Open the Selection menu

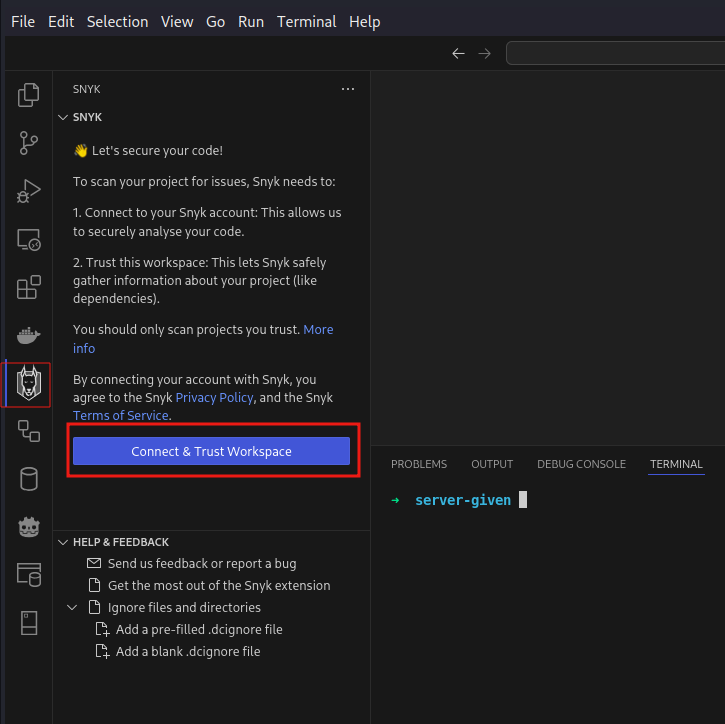[x=117, y=22]
